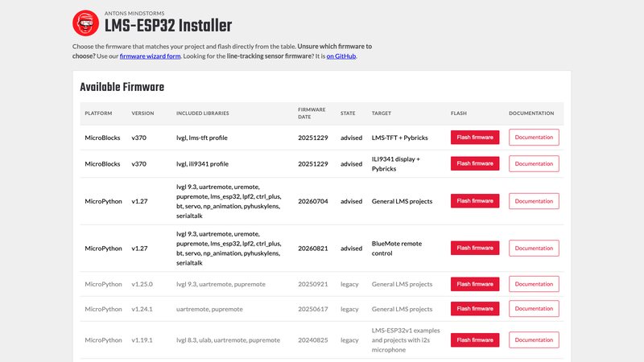Open Documentation for MicroPython v1.25.0
This screenshot has height=362, width=644.
click(x=534, y=284)
